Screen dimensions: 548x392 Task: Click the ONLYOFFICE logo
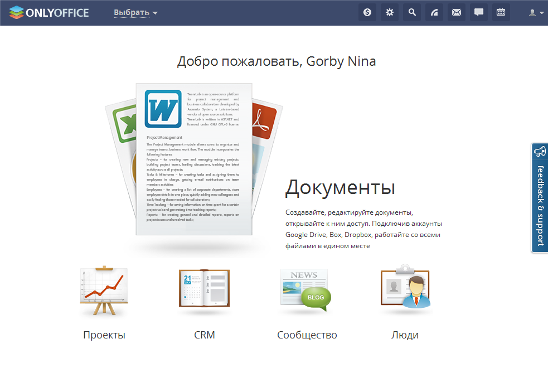coord(49,12)
